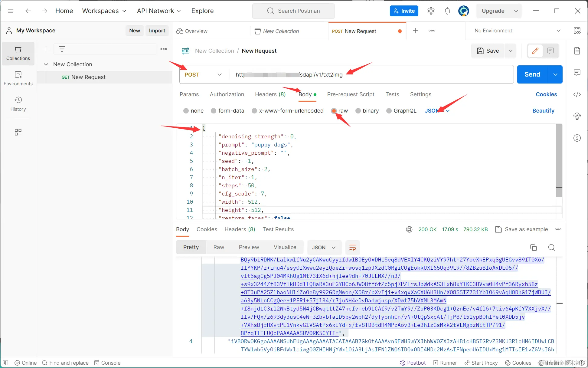588x368 pixels.
Task: Open the response Raw view tab
Action: coord(219,247)
